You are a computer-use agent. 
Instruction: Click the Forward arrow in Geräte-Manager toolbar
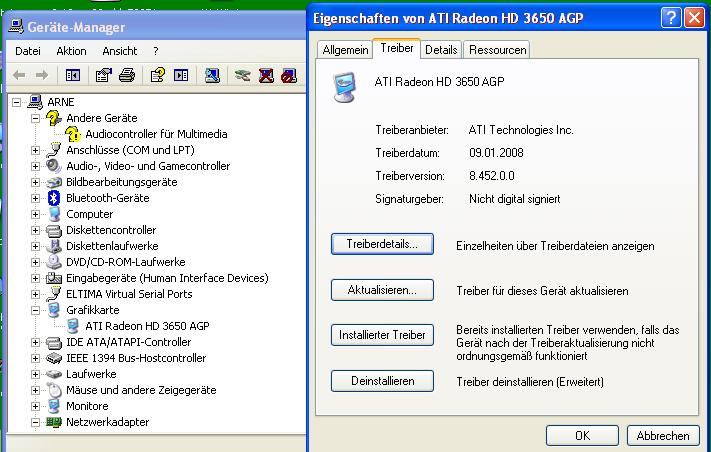coord(42,75)
